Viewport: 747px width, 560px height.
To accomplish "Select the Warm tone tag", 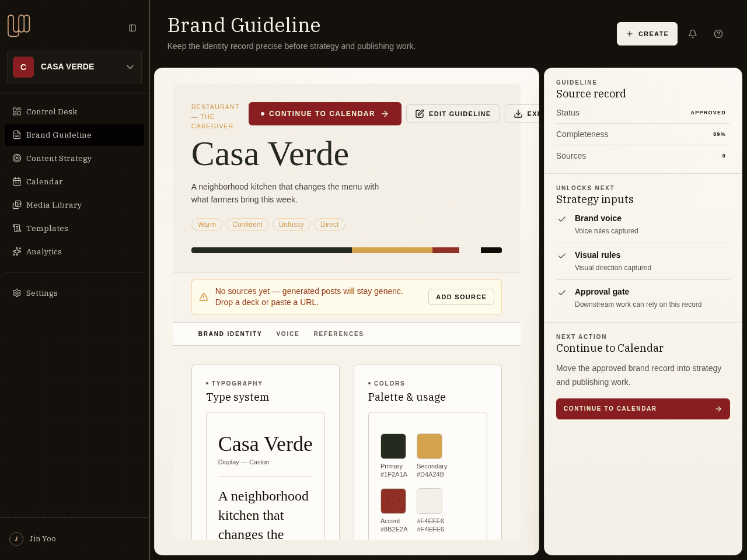I will tap(207, 225).
